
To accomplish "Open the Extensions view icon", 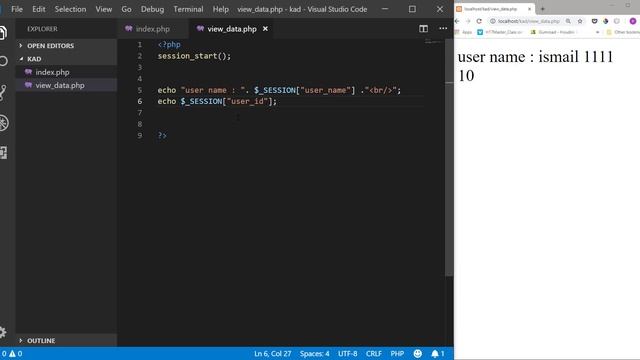I will pyautogui.click(x=3, y=153).
